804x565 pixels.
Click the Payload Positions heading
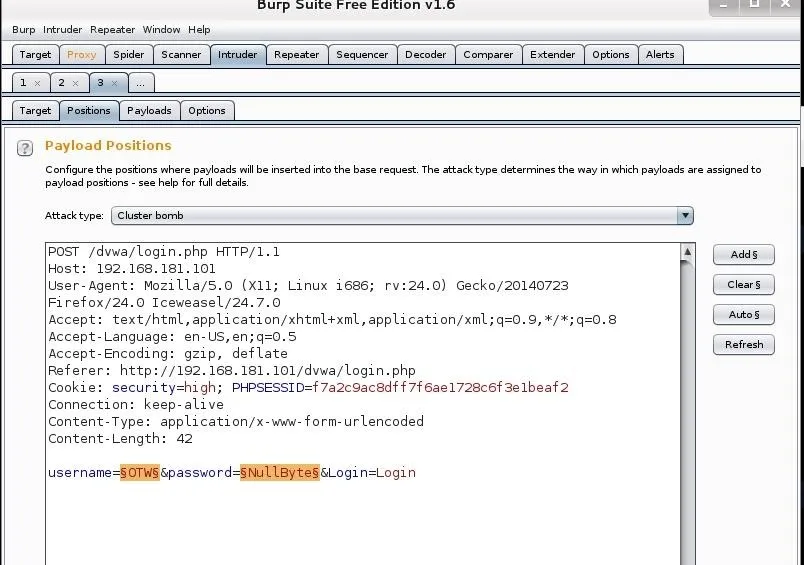108,146
